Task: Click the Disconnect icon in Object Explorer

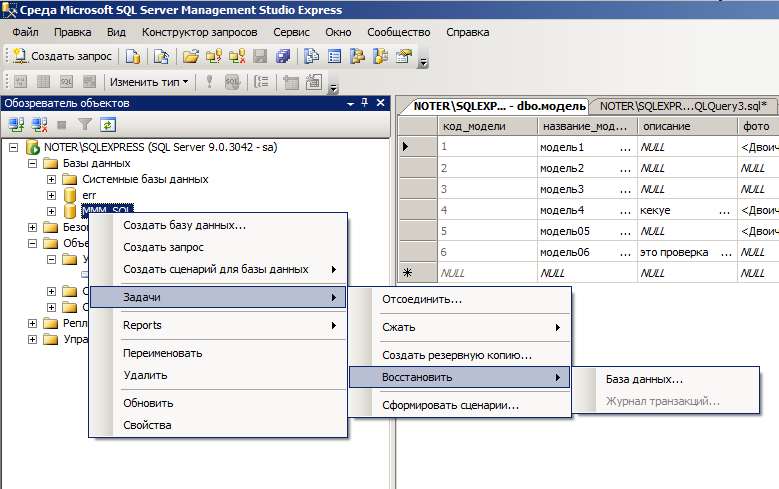Action: click(39, 124)
